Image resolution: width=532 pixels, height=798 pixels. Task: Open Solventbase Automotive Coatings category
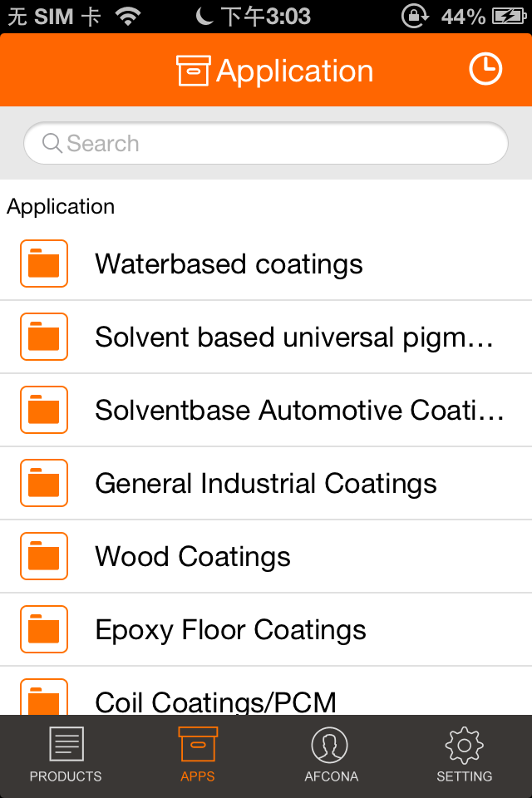[266, 410]
